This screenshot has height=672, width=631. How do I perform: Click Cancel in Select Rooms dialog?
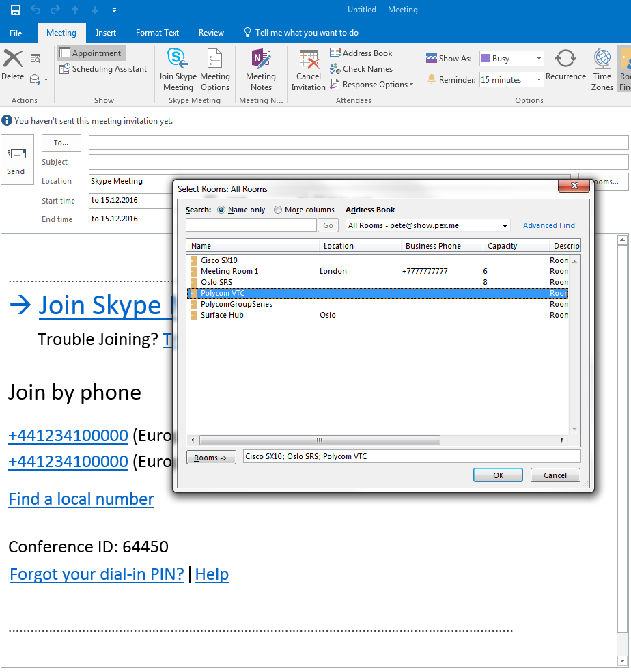point(555,475)
